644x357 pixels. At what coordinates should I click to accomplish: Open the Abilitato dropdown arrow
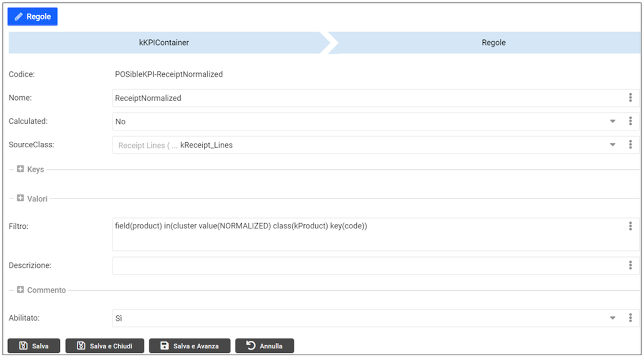tap(612, 318)
